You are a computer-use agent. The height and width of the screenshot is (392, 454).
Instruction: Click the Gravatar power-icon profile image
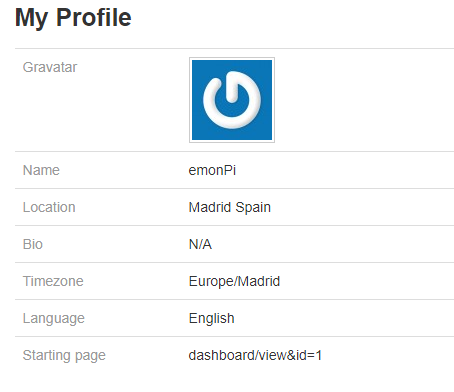pyautogui.click(x=232, y=100)
